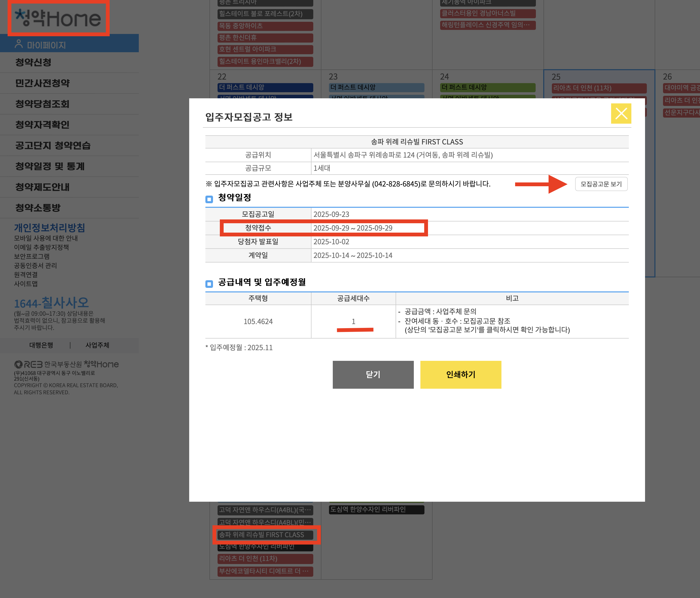Open 공고단지 청약연습 menu

coord(53,145)
